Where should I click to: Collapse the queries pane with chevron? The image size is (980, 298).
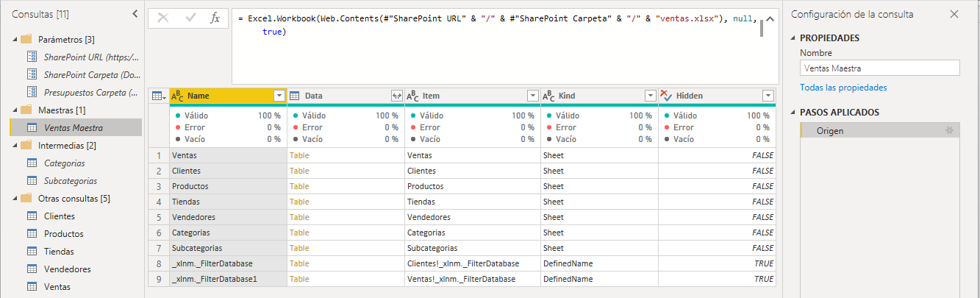(135, 14)
